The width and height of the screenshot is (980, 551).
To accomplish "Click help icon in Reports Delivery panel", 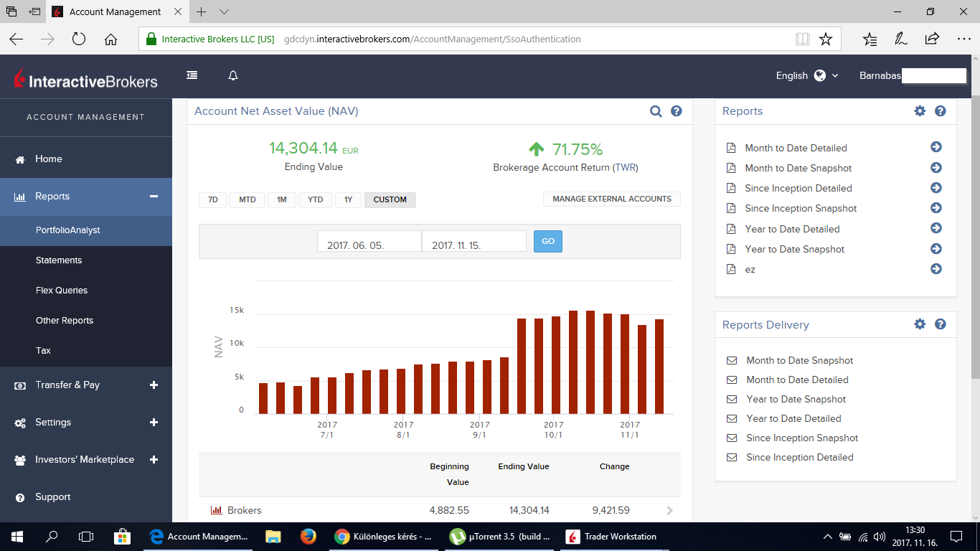I will click(941, 324).
